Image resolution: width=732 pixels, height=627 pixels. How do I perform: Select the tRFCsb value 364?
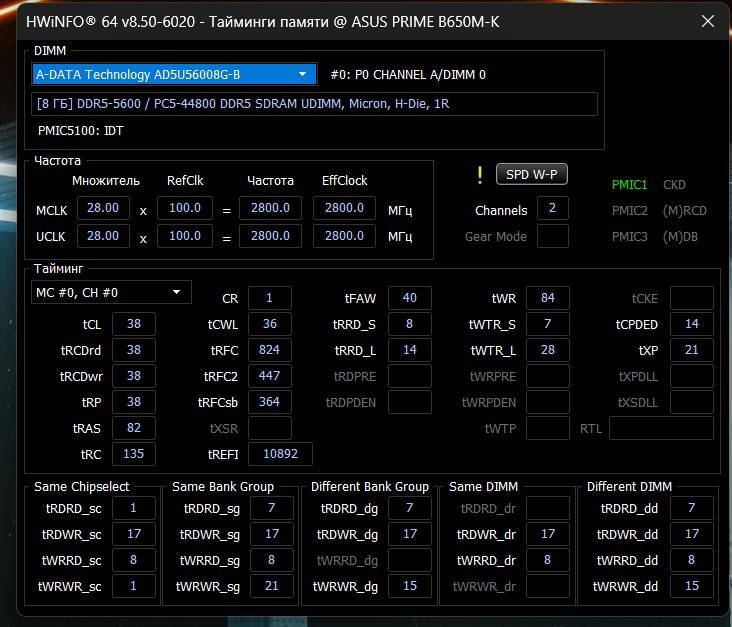270,402
